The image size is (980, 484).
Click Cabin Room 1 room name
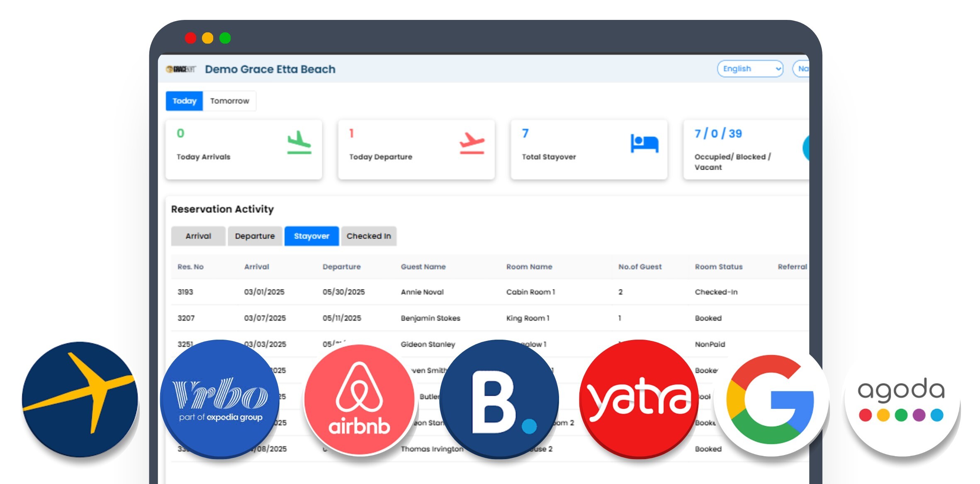click(530, 292)
